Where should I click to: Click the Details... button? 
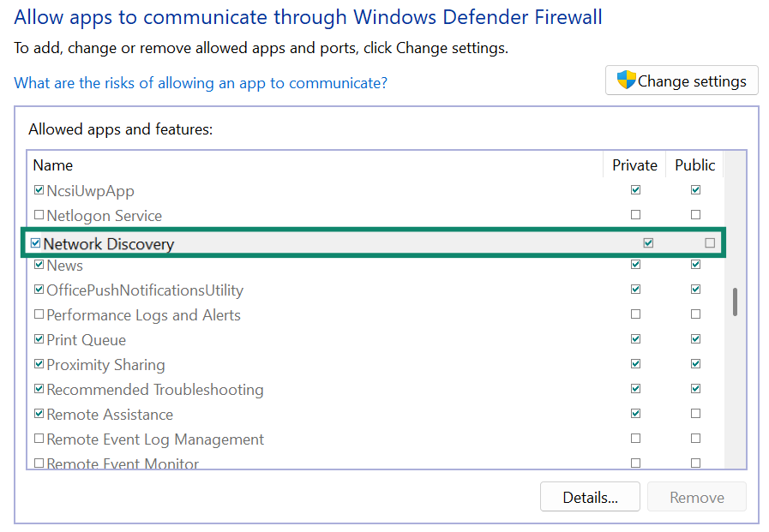click(589, 496)
